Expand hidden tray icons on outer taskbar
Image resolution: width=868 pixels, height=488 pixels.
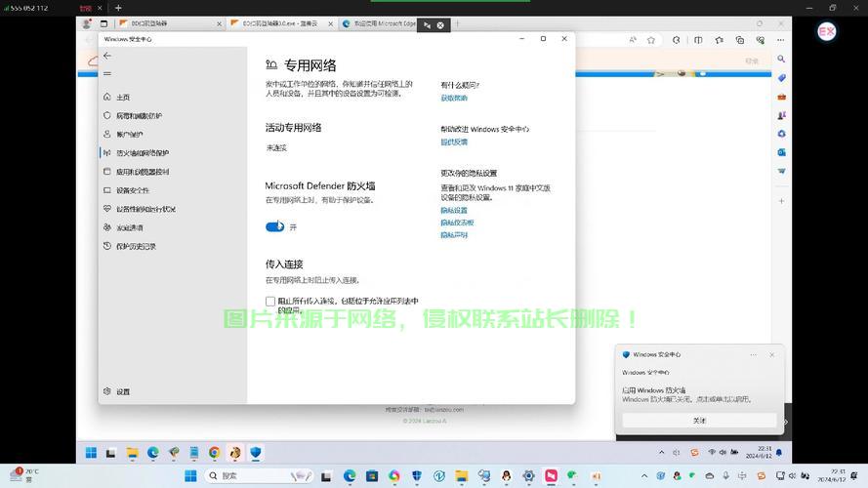[643, 476]
